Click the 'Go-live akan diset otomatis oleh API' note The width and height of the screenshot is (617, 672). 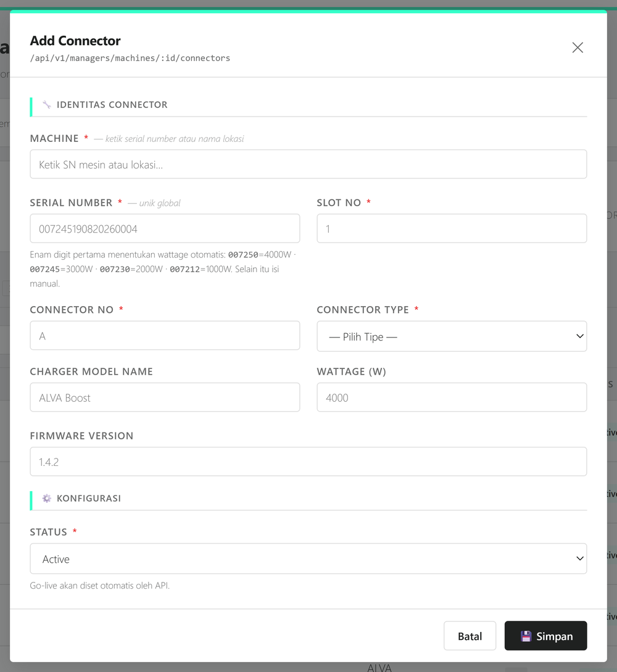100,586
